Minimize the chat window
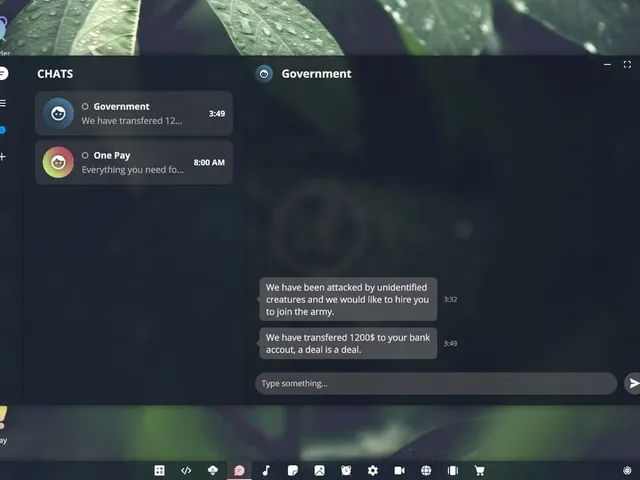 pyautogui.click(x=607, y=64)
